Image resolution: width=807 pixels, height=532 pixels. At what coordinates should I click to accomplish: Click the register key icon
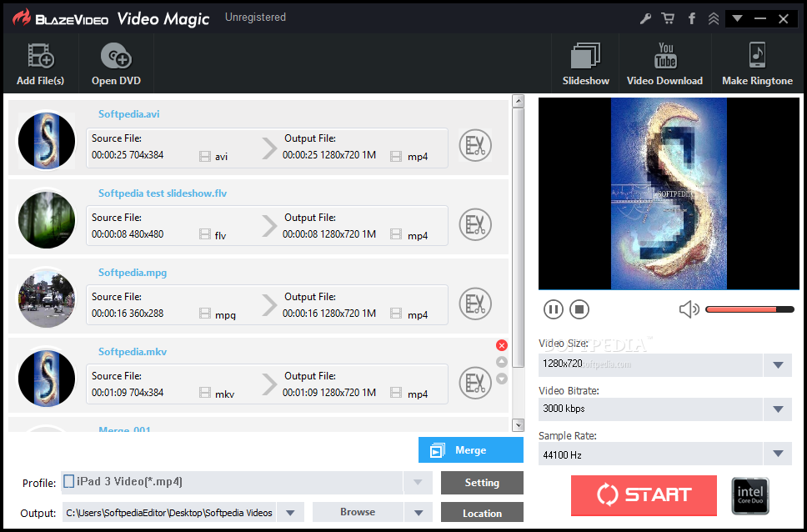click(x=645, y=19)
